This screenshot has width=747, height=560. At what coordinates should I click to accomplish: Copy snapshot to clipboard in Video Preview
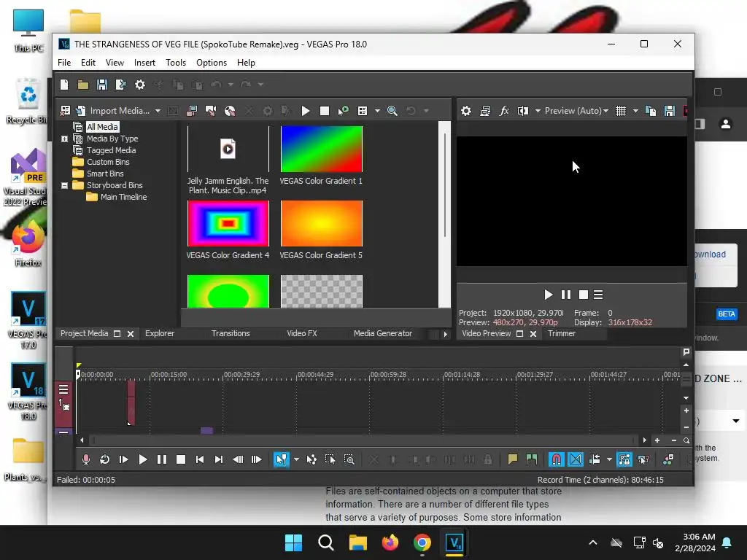[651, 111]
